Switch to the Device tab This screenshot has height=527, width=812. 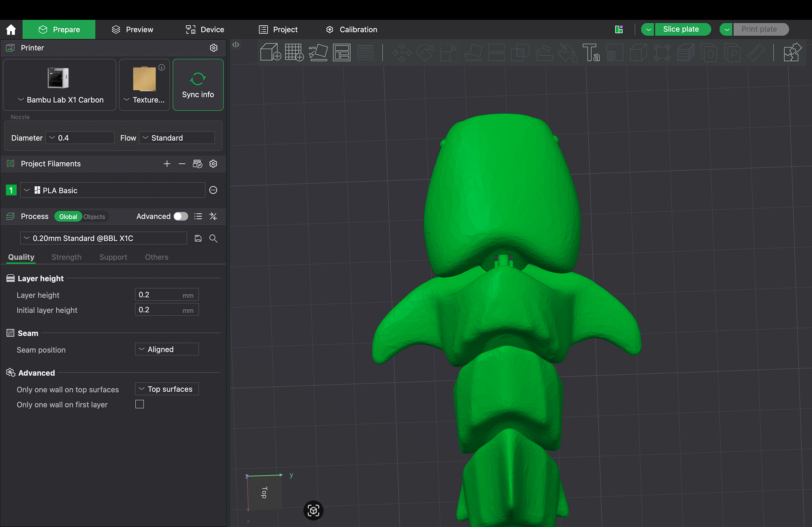[x=205, y=30]
